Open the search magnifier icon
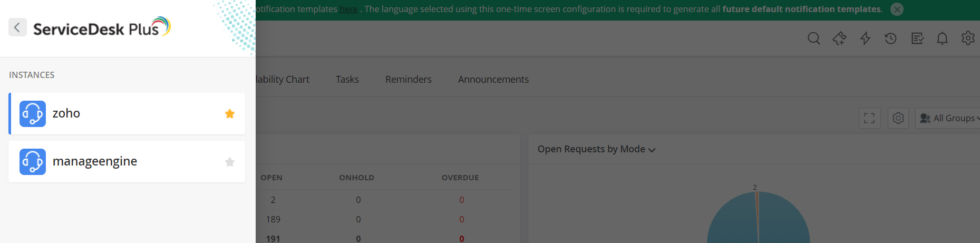The width and height of the screenshot is (980, 243). coord(814,38)
